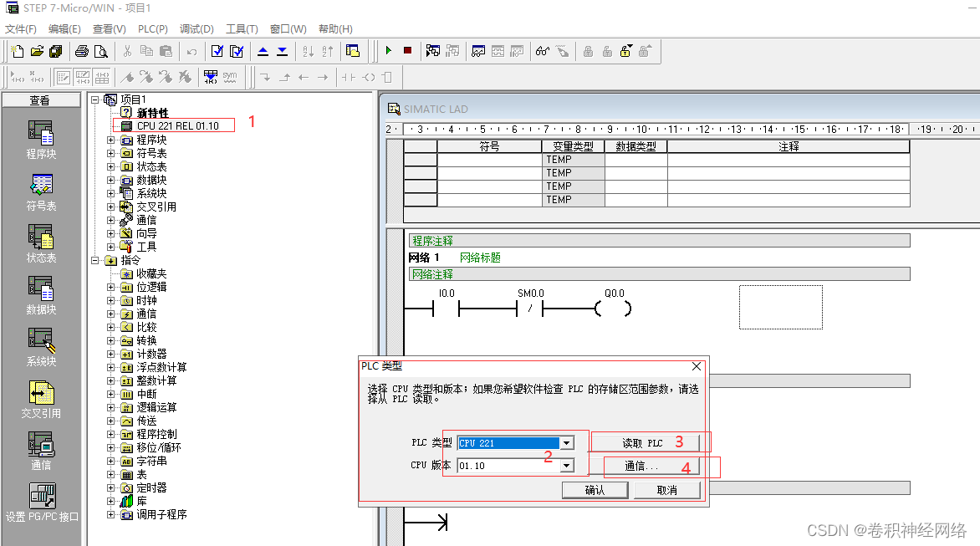Create a new project with New icon

[18, 51]
